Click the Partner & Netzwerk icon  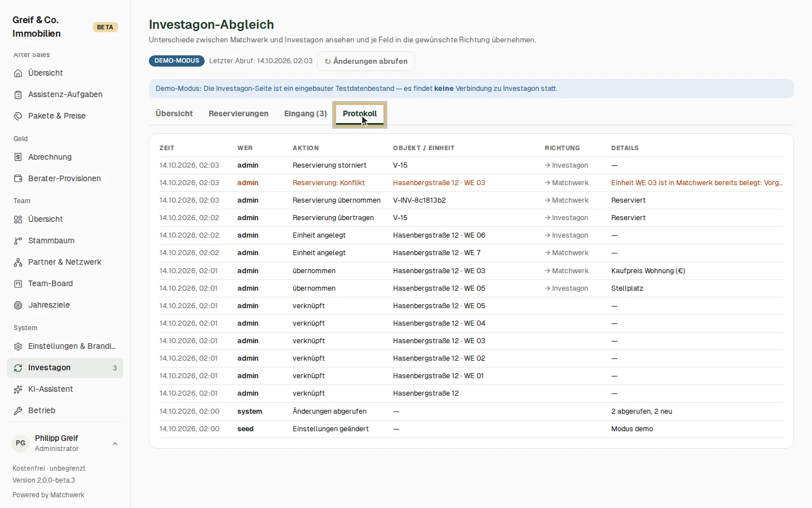point(18,262)
